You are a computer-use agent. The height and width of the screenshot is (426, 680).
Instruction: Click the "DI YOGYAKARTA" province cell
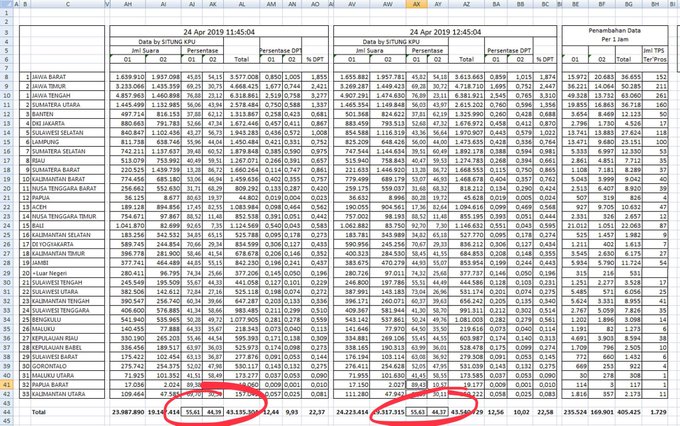[68, 244]
